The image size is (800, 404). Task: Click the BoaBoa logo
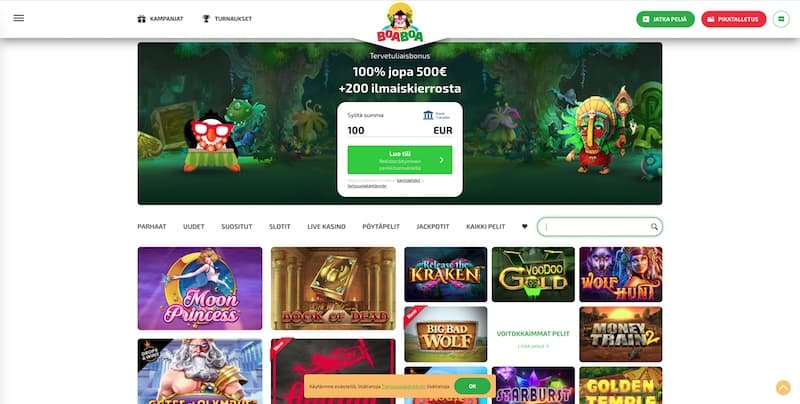(400, 22)
